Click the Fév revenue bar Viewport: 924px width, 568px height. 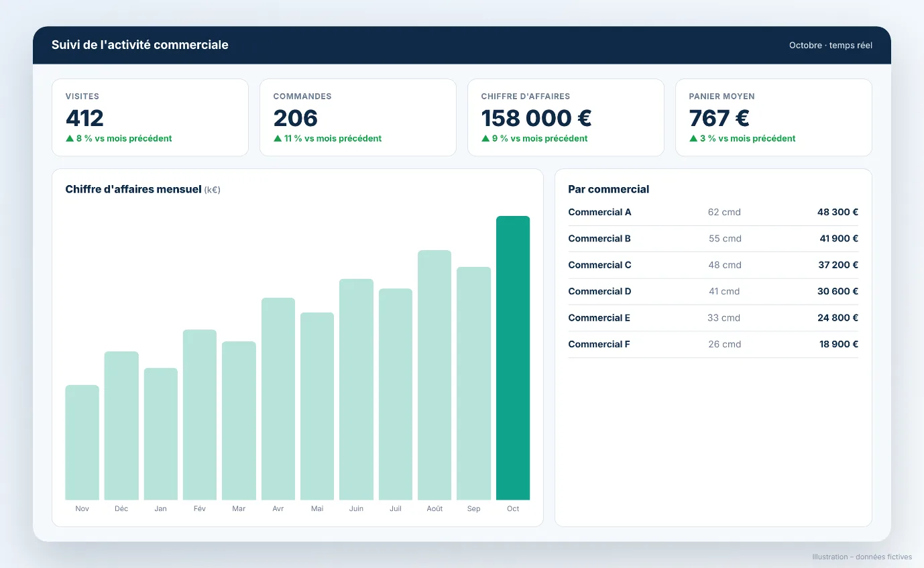tap(200, 415)
